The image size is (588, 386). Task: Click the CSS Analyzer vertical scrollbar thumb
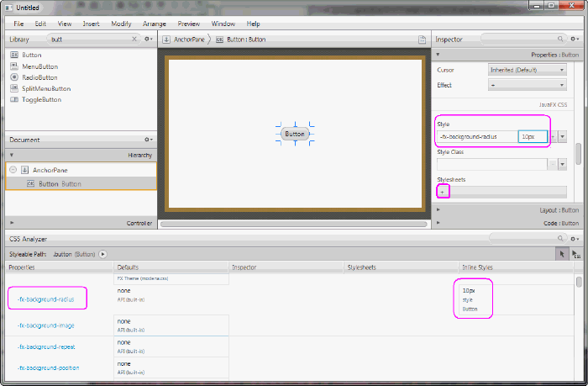pyautogui.click(x=579, y=282)
